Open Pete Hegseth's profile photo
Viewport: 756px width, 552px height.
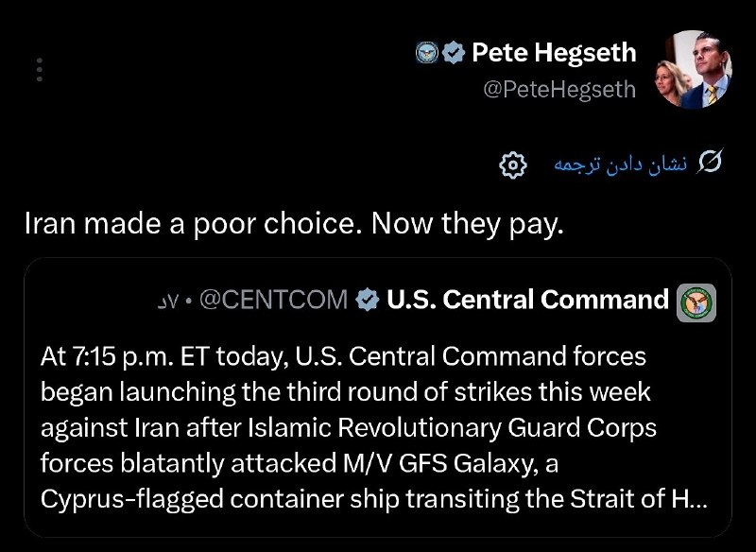pyautogui.click(x=694, y=69)
